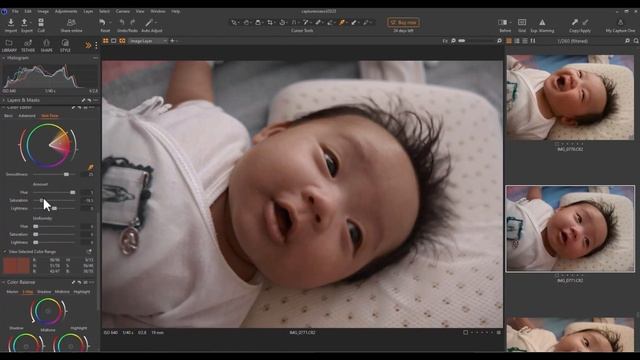Click the selected skin color swatch
The width and height of the screenshot is (640, 360).
click(x=16, y=265)
